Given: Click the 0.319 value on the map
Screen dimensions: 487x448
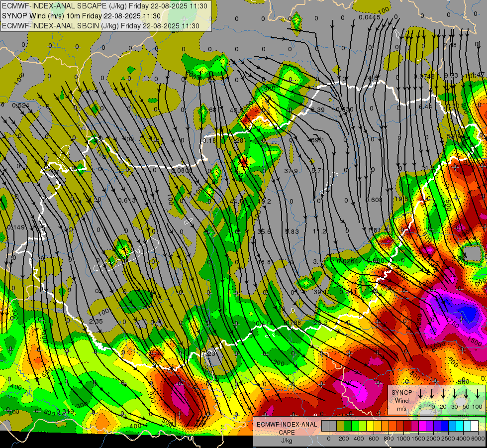Looking at the screenshot, I should (x=65, y=412).
